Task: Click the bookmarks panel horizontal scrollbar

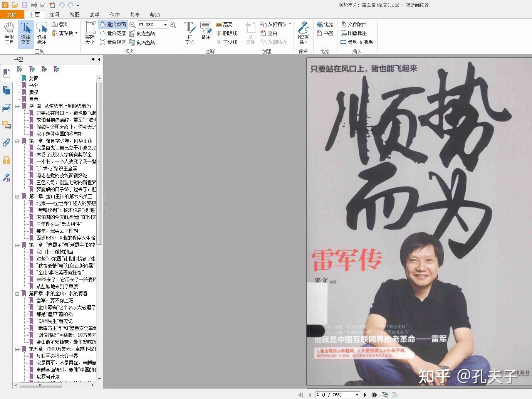Action: 41,385
